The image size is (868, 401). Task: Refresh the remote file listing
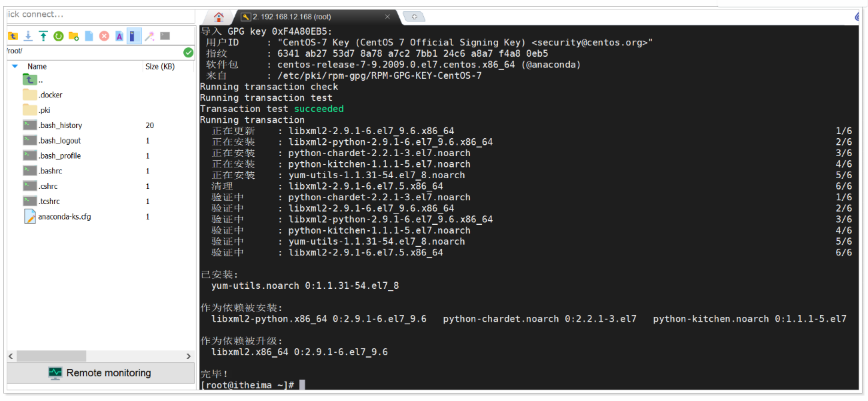pos(59,35)
